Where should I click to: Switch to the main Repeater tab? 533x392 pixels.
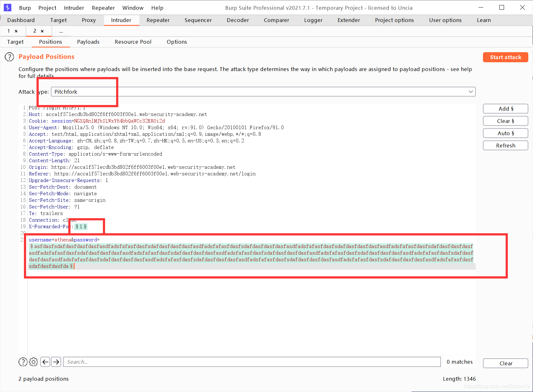pos(158,20)
